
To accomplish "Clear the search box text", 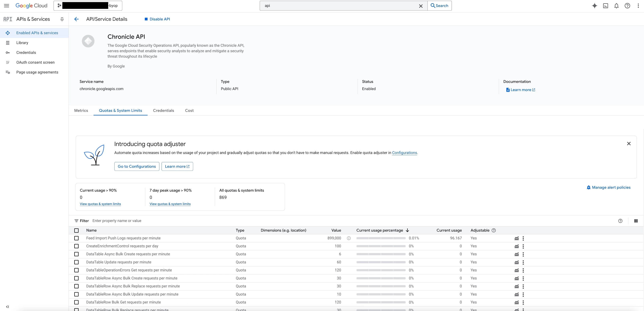I will click(421, 6).
